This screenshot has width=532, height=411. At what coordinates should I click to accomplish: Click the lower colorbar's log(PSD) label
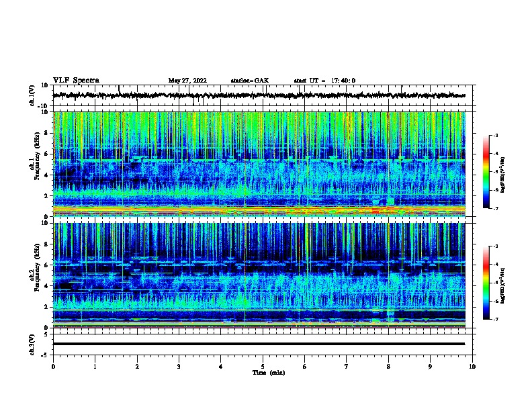(502, 285)
